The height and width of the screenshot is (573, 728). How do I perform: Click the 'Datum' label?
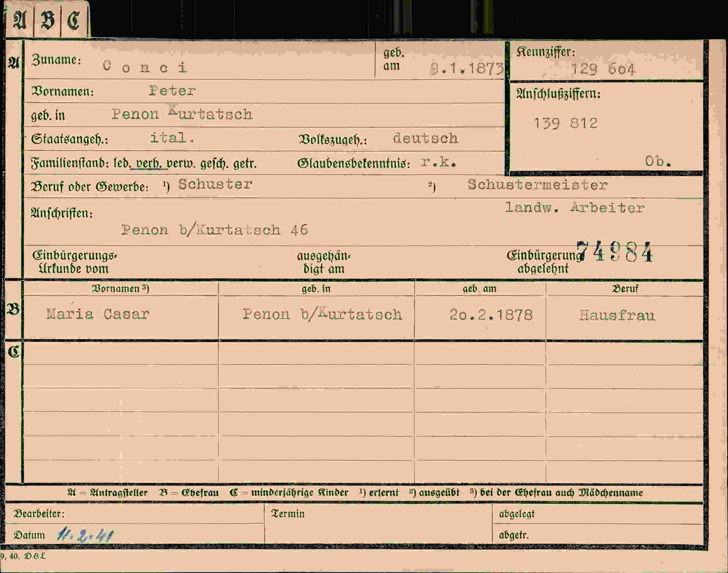(29, 535)
